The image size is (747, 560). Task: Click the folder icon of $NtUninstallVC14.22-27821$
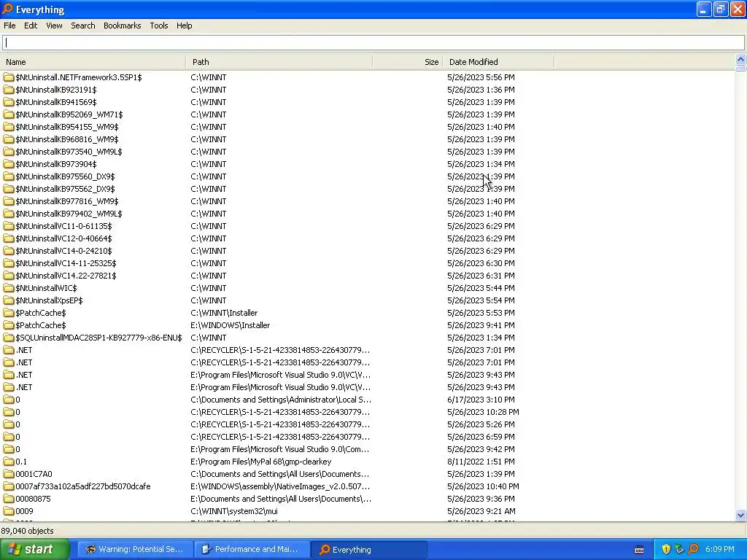tap(9, 275)
